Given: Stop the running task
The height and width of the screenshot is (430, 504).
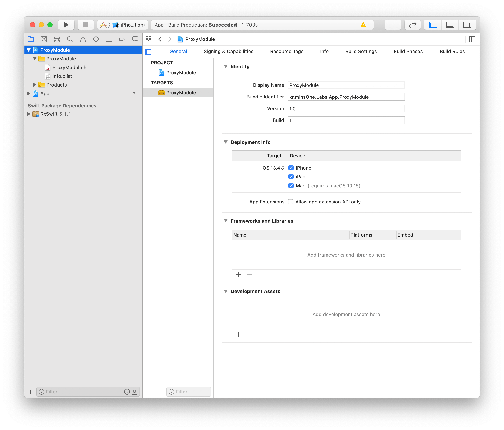Looking at the screenshot, I should click(x=86, y=25).
